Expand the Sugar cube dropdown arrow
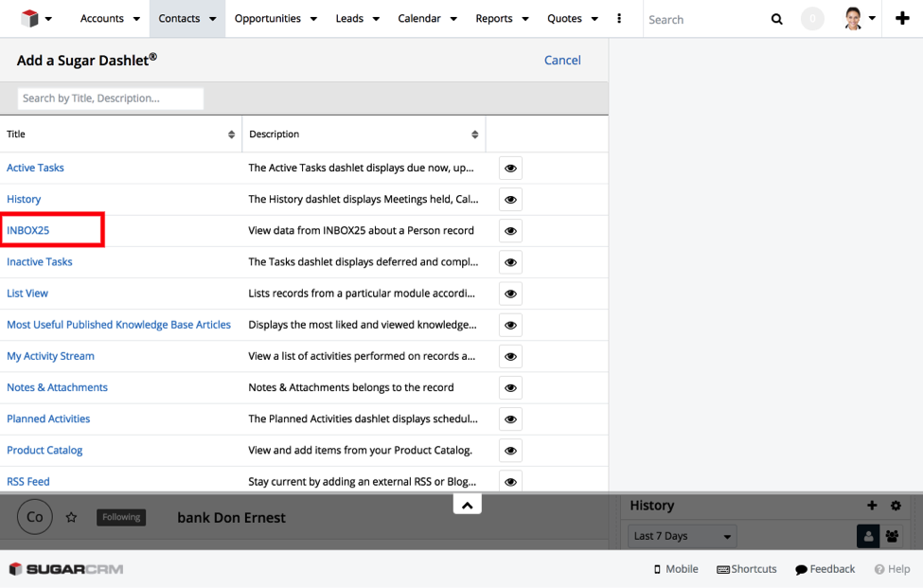The height and width of the screenshot is (588, 923). pyautogui.click(x=49, y=19)
